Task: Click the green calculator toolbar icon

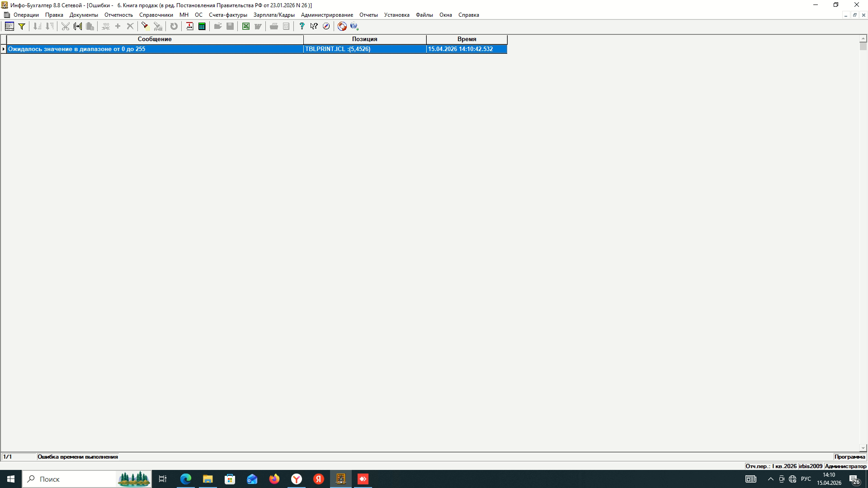Action: tap(202, 26)
